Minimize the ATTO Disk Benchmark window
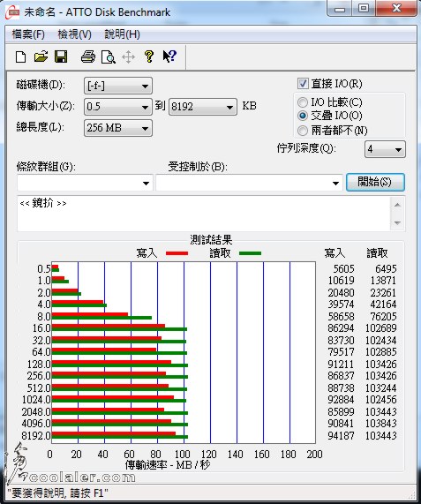 click(340, 8)
